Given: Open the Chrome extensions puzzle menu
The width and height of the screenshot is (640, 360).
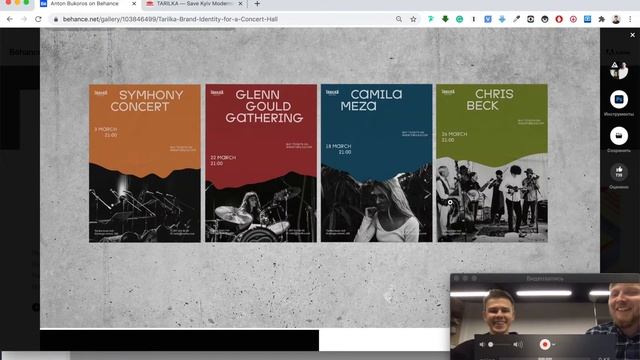Looking at the screenshot, I should click(x=602, y=19).
